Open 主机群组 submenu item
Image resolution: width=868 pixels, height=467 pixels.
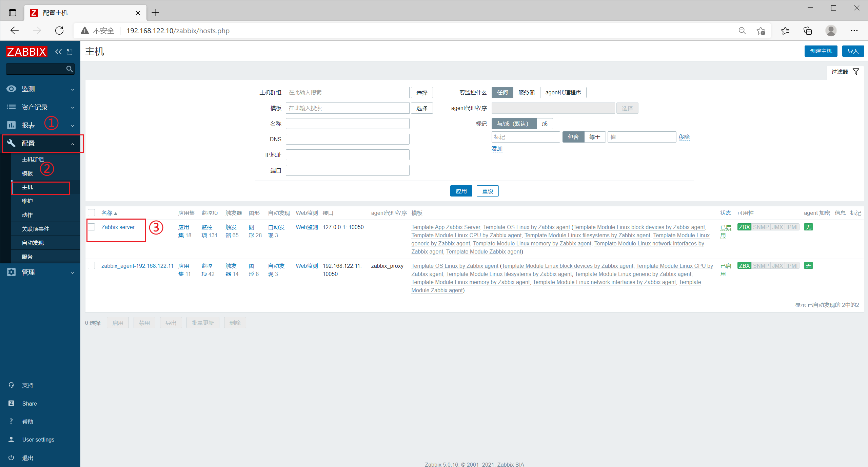point(33,159)
